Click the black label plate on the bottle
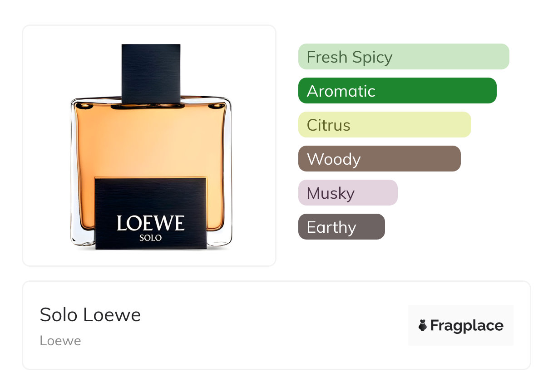 point(151,213)
